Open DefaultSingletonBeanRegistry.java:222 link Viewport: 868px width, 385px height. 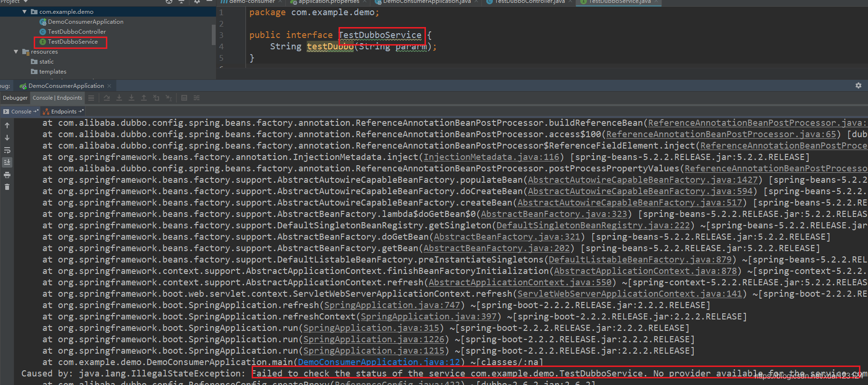click(593, 225)
